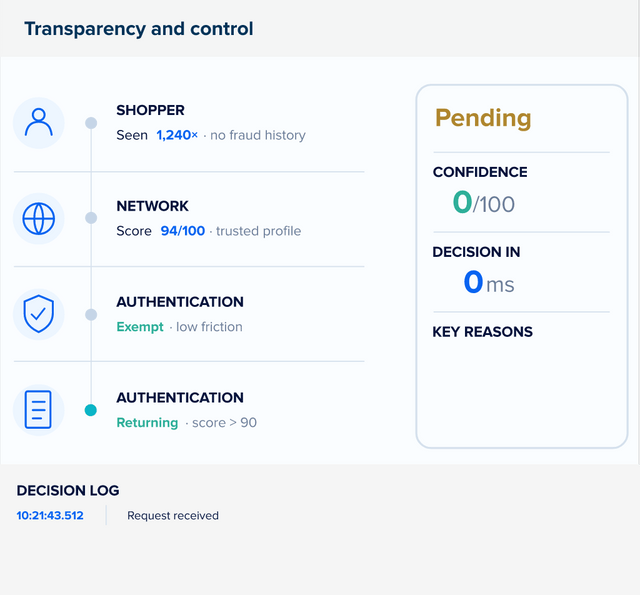Open the 94/100 network score
Viewport: 640px width, 595px height.
[x=182, y=231]
